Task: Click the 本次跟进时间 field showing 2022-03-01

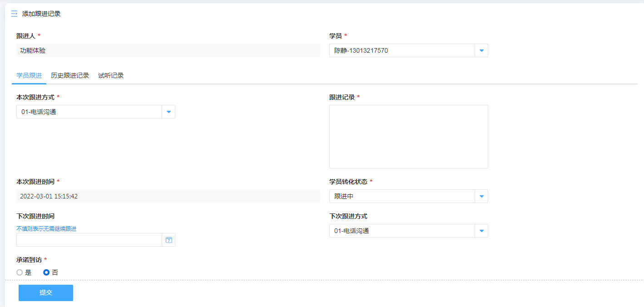Action: tap(168, 196)
